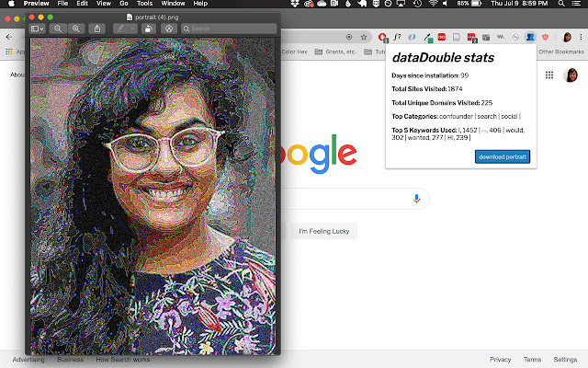Open the Privacy link in the footer
The image size is (588, 368).
pos(500,360)
